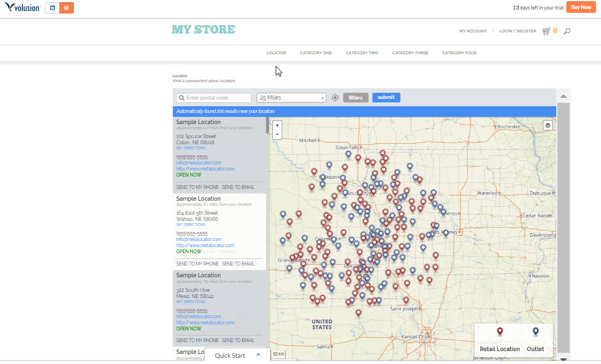Click the MY STORE title
Image resolution: width=601 pixels, height=364 pixels.
tap(203, 30)
